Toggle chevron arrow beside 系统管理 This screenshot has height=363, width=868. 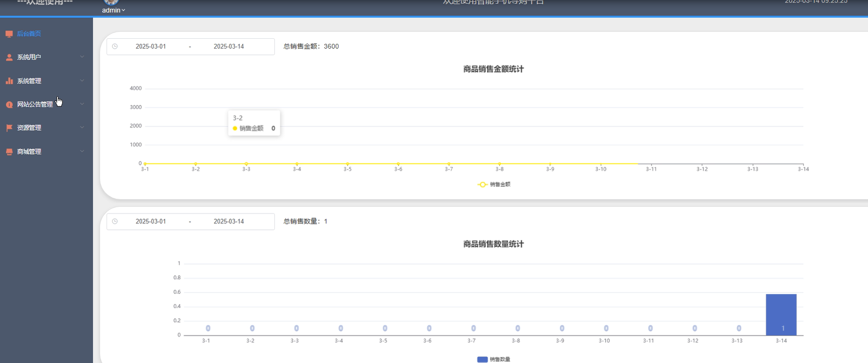point(82,80)
